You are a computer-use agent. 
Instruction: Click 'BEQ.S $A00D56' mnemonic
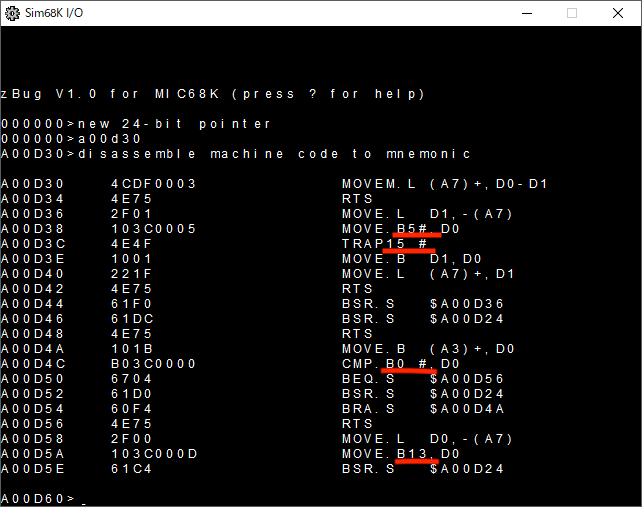pyautogui.click(x=423, y=379)
